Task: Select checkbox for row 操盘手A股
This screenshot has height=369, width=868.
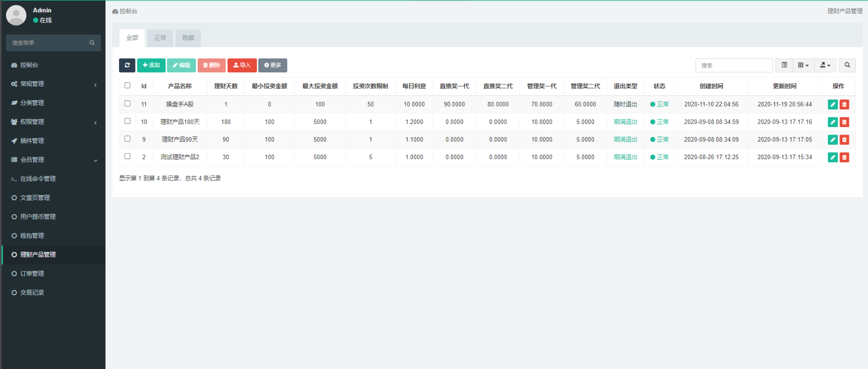Action: (x=128, y=103)
